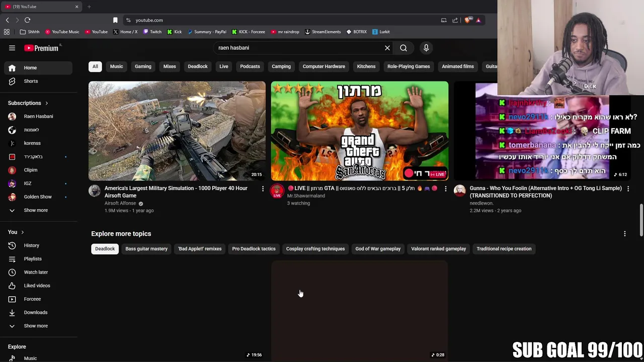Open Shorts in the sidebar
Image resolution: width=644 pixels, height=362 pixels.
point(38,81)
